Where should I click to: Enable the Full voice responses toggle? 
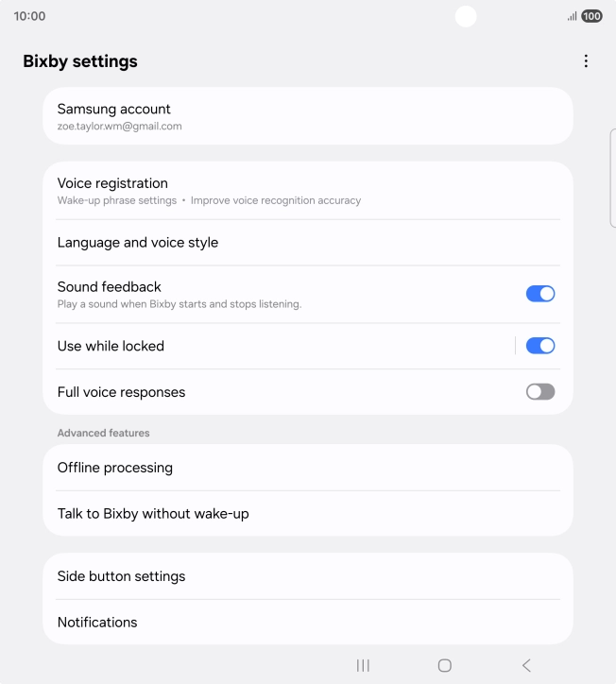[x=539, y=392]
